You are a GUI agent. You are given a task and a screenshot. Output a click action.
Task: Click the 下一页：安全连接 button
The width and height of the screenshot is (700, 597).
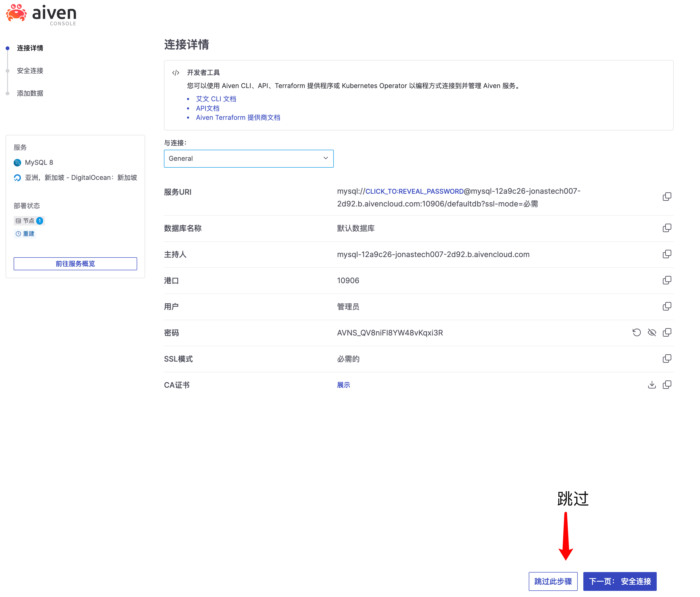tap(620, 581)
